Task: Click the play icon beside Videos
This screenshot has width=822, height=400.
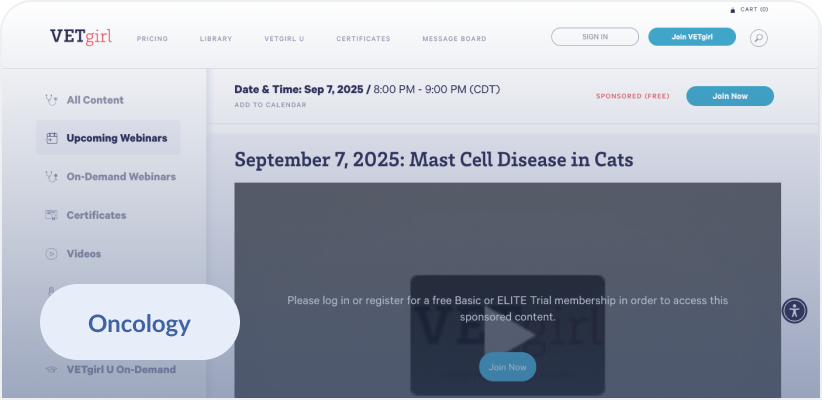Action: [51, 254]
